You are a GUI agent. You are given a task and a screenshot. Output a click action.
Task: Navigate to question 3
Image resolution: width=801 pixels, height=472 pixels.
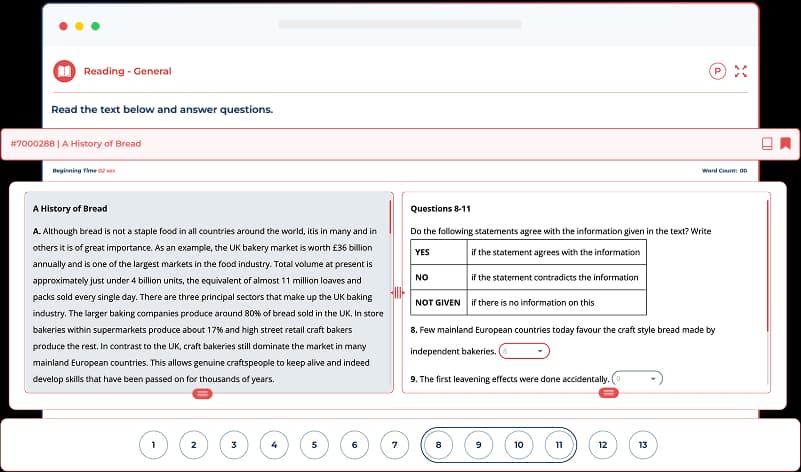233,445
